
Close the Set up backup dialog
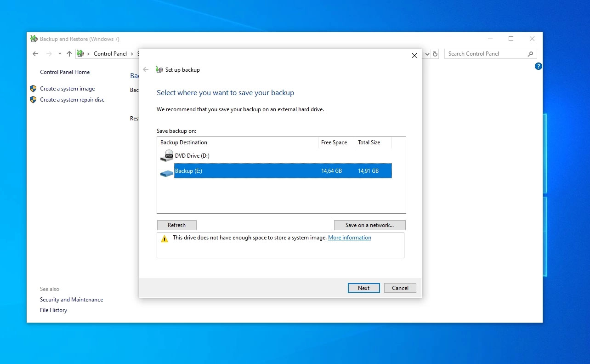tap(414, 56)
